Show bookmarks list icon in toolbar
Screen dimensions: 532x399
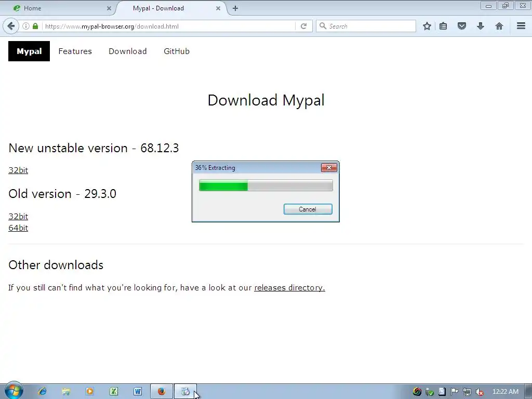point(443,26)
